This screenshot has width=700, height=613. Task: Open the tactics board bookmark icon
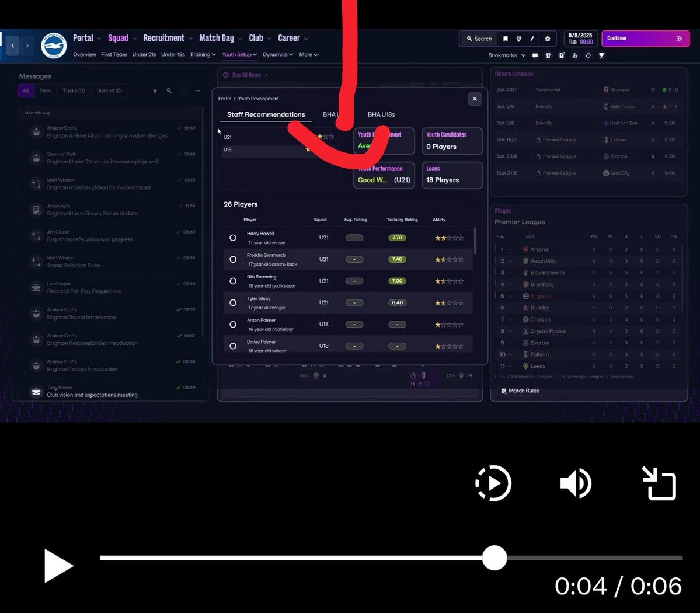point(562,55)
